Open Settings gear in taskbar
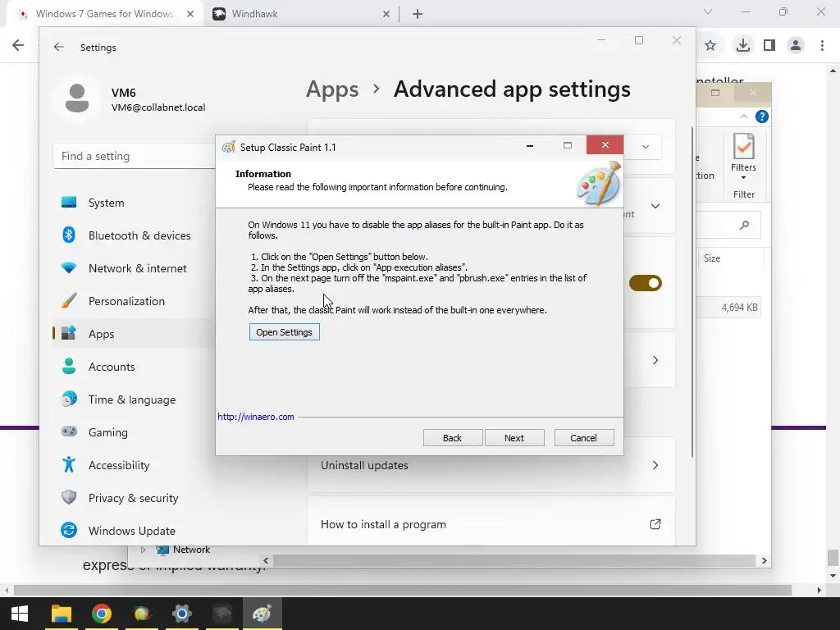The height and width of the screenshot is (630, 840). point(181,614)
